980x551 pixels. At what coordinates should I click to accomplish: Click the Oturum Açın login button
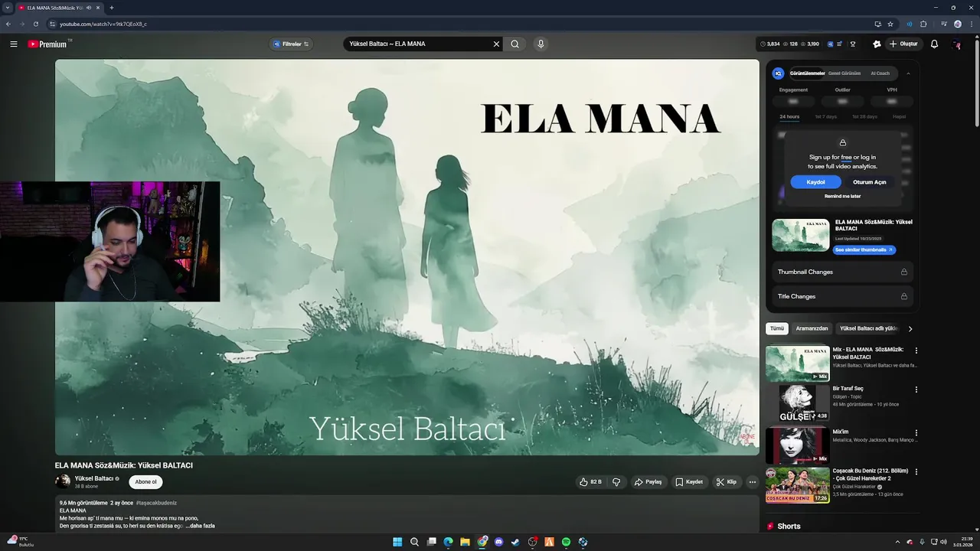click(x=870, y=182)
